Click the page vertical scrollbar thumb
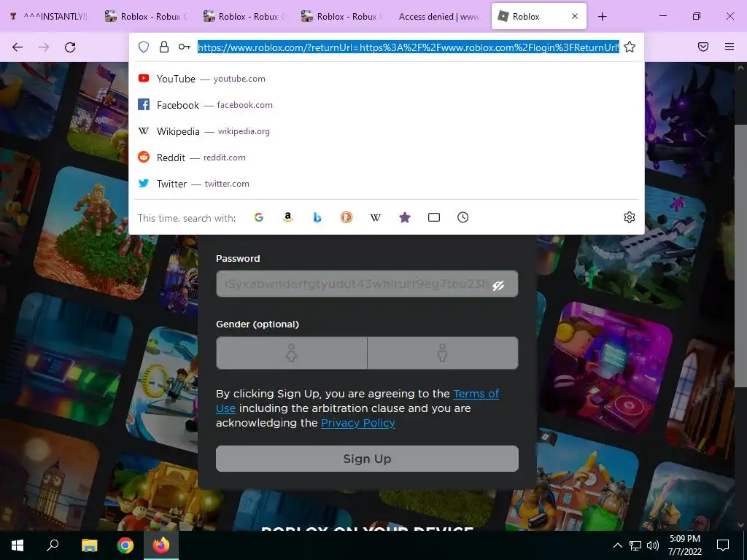The height and width of the screenshot is (560, 747). pyautogui.click(x=740, y=256)
